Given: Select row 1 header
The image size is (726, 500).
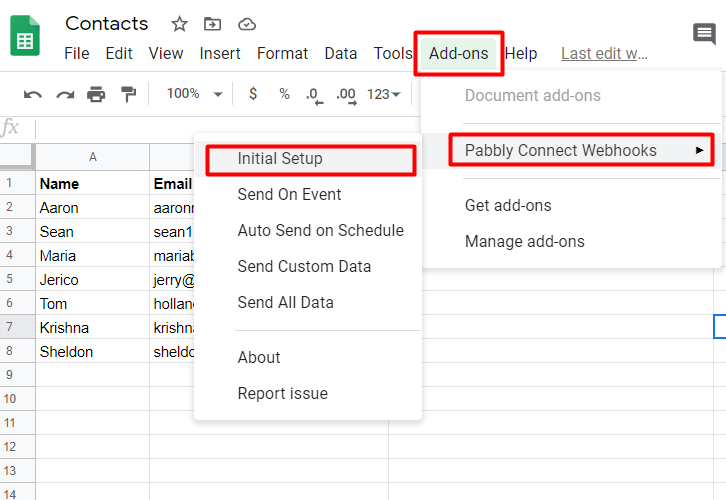Looking at the screenshot, I should pos(17,183).
